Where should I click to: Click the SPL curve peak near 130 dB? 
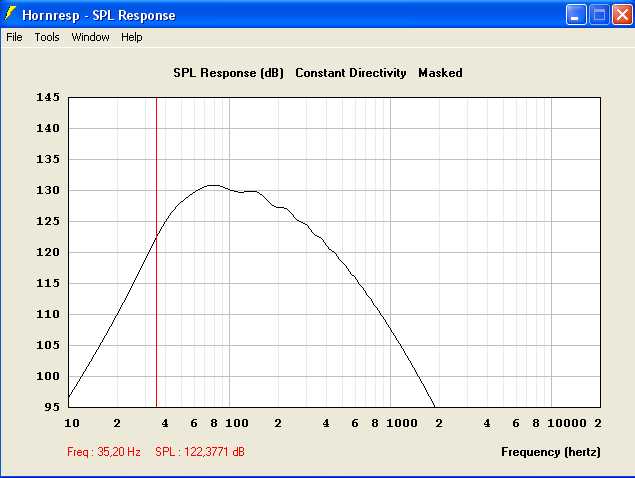[213, 185]
